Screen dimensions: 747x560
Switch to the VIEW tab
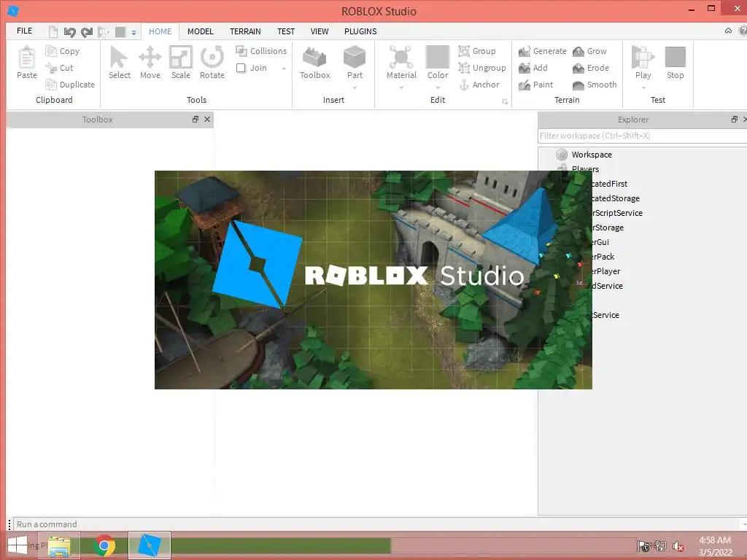tap(320, 31)
